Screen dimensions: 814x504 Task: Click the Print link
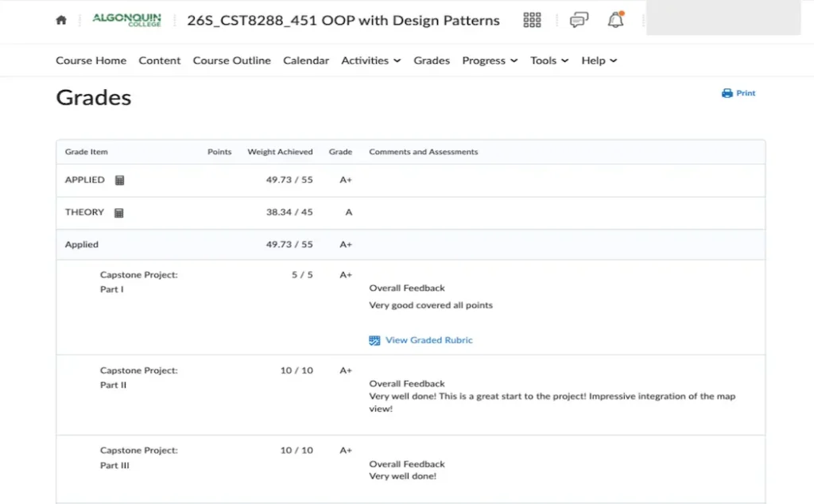(738, 93)
